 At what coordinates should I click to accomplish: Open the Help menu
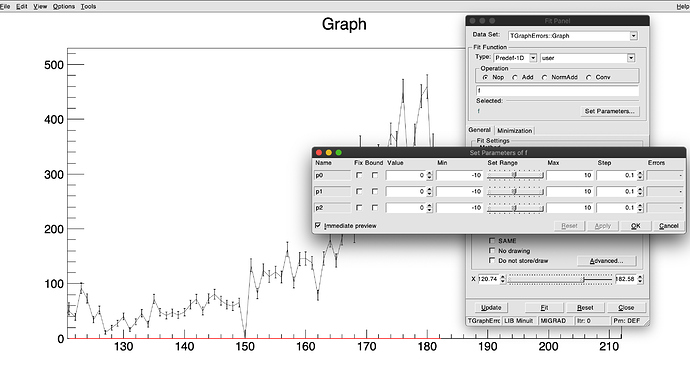(x=683, y=6)
